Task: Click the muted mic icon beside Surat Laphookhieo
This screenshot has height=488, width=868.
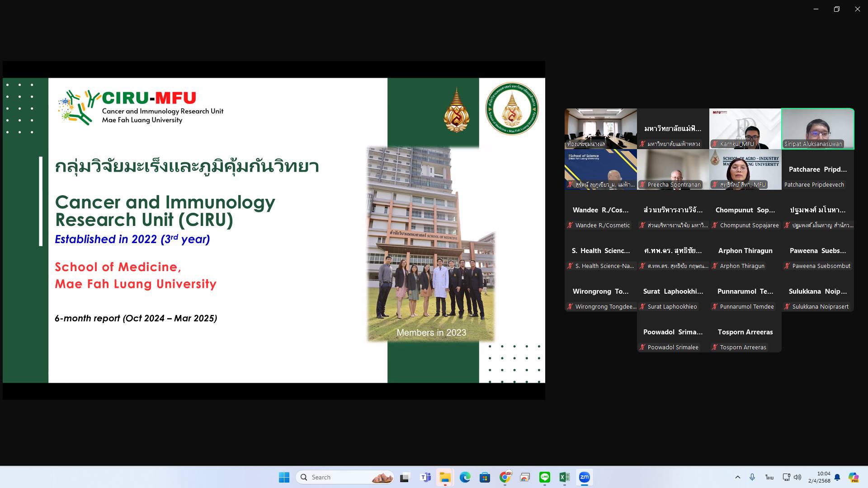Action: pyautogui.click(x=642, y=307)
